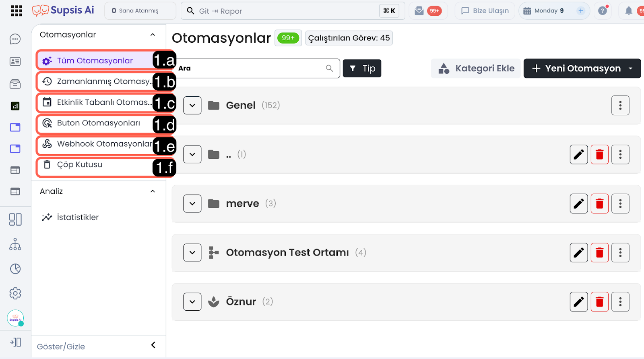Viewport: 644px width, 359px height.
Task: Toggle the Göster/Gizle sidebar panel
Action: tap(153, 345)
